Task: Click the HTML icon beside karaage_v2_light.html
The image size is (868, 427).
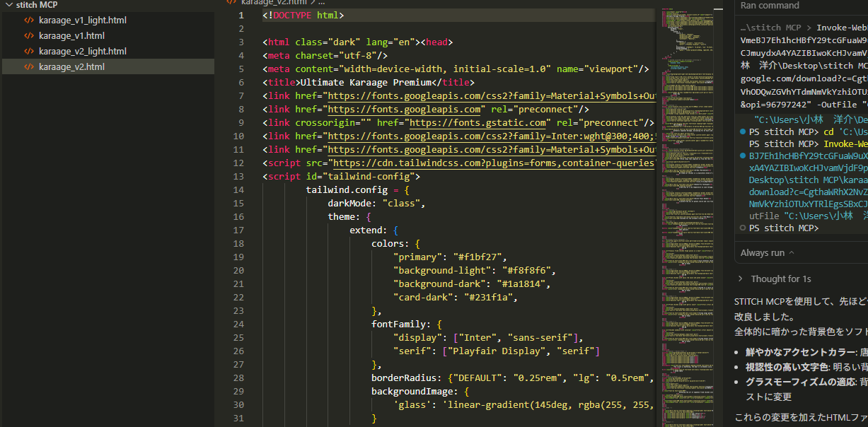Action: 29,52
